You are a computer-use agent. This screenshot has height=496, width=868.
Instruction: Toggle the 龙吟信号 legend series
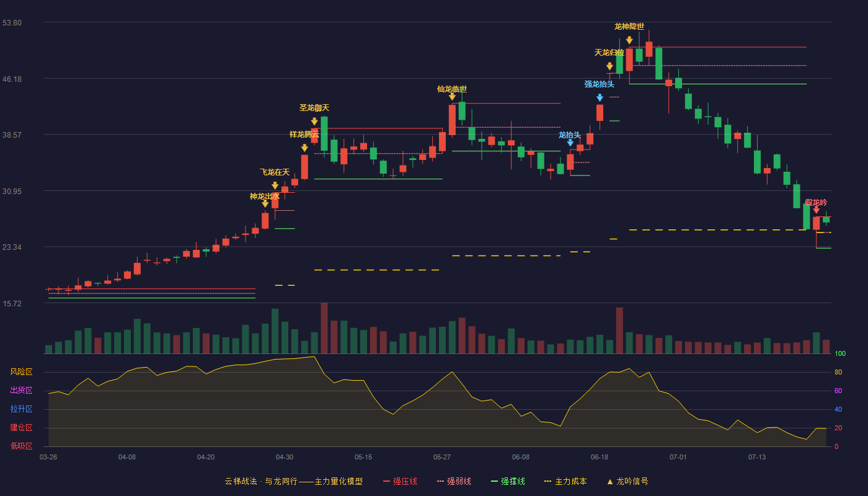coord(627,481)
